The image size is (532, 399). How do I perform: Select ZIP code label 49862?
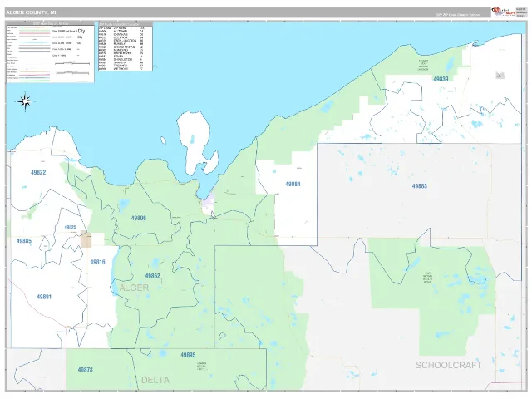[x=152, y=276]
